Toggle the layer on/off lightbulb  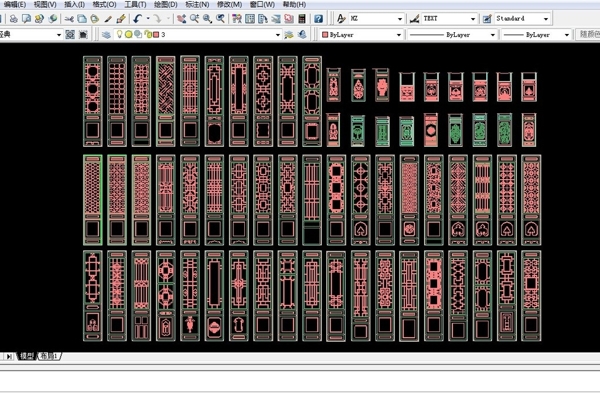pyautogui.click(x=120, y=34)
